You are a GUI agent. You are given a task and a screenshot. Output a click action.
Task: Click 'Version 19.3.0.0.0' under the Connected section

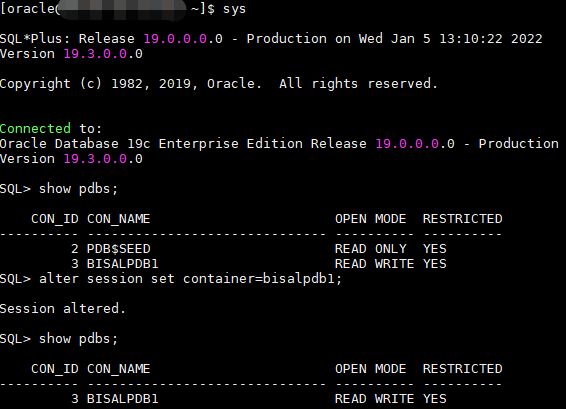[71, 159]
